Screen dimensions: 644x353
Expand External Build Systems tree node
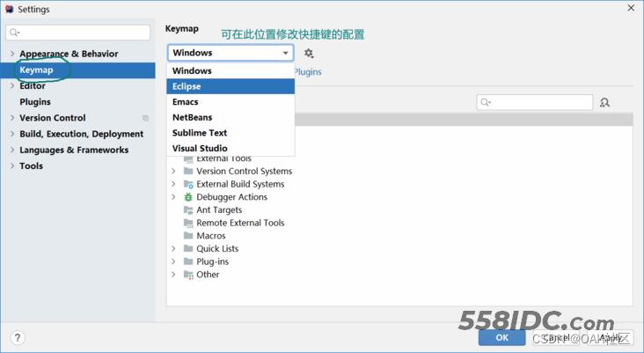[x=173, y=184]
